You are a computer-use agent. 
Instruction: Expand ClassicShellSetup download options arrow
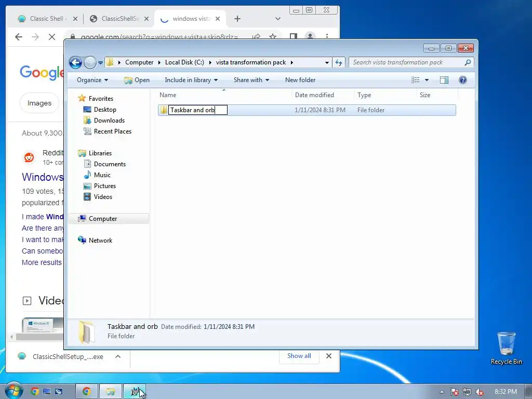118,356
